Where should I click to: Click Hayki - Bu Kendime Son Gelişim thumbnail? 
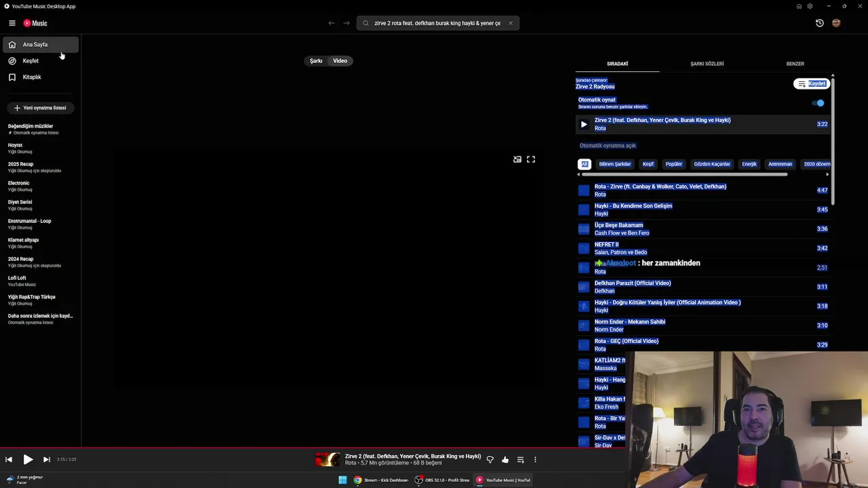point(584,209)
